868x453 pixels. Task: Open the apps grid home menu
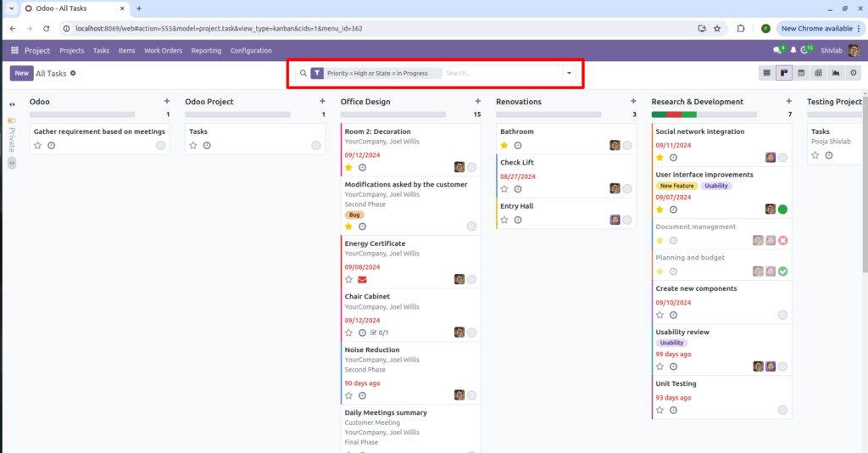(x=14, y=51)
